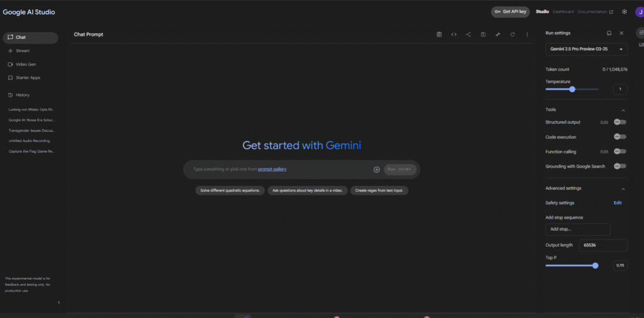Click the icon below the tune icon at far right
The image size is (644, 318).
[x=641, y=45]
